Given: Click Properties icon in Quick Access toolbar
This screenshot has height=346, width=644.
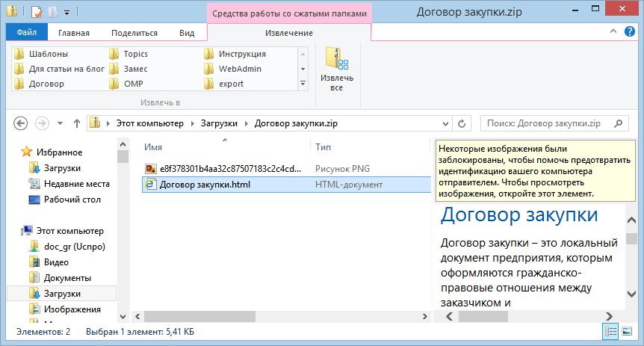Looking at the screenshot, I should (35, 12).
